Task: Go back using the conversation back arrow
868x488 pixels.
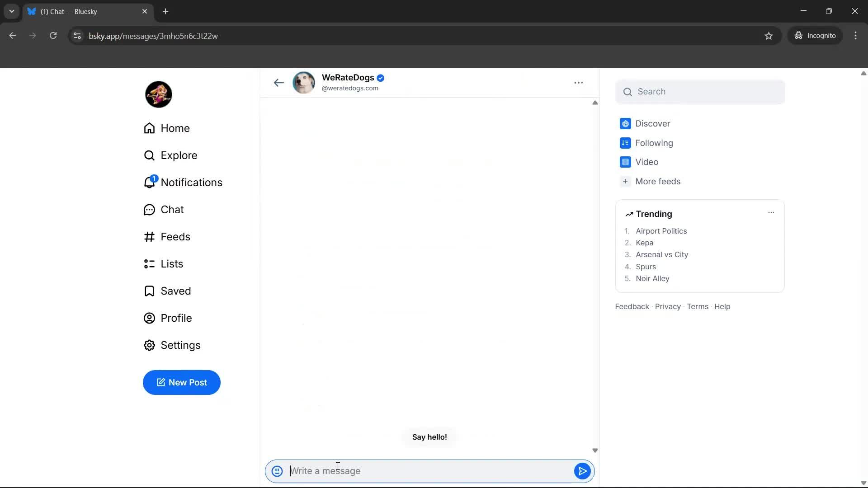Action: coord(278,82)
